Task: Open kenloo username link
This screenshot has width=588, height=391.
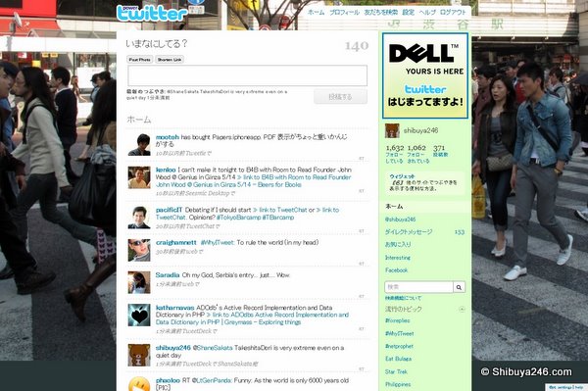Action: pyautogui.click(x=166, y=170)
